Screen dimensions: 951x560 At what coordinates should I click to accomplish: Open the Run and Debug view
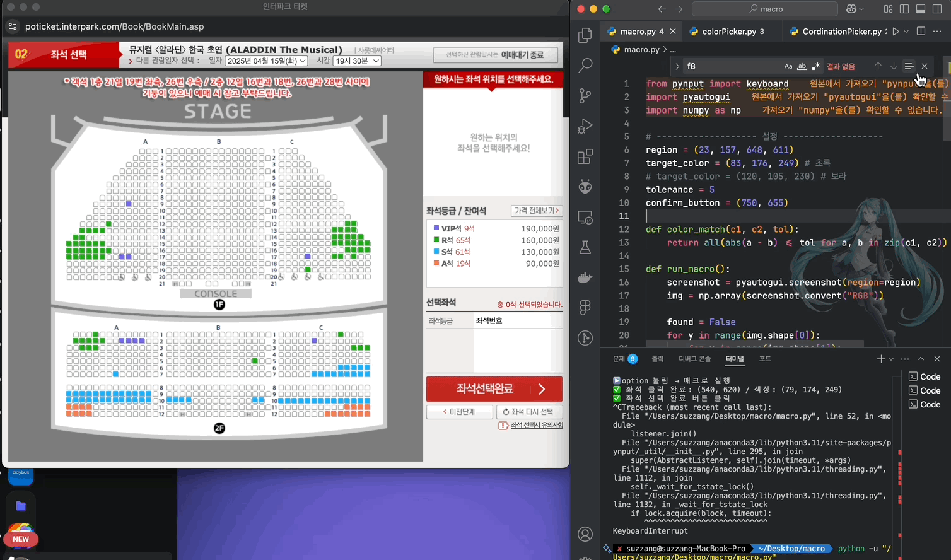coord(585,125)
